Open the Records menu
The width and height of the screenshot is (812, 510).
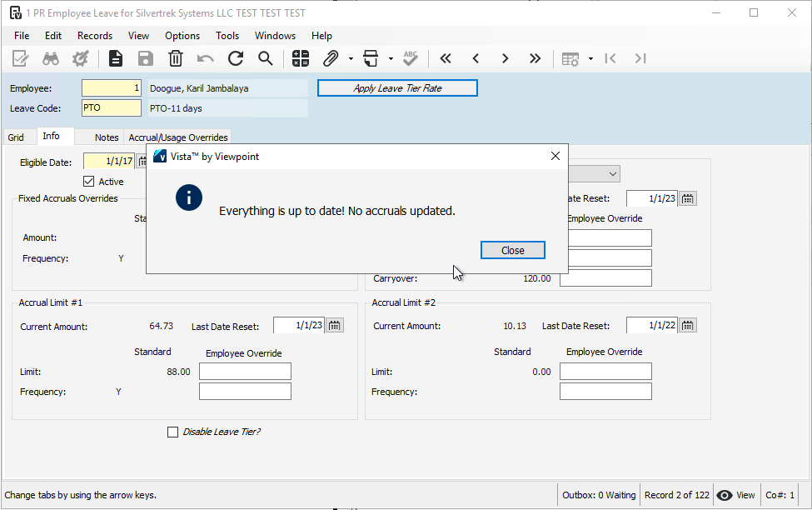(x=95, y=36)
